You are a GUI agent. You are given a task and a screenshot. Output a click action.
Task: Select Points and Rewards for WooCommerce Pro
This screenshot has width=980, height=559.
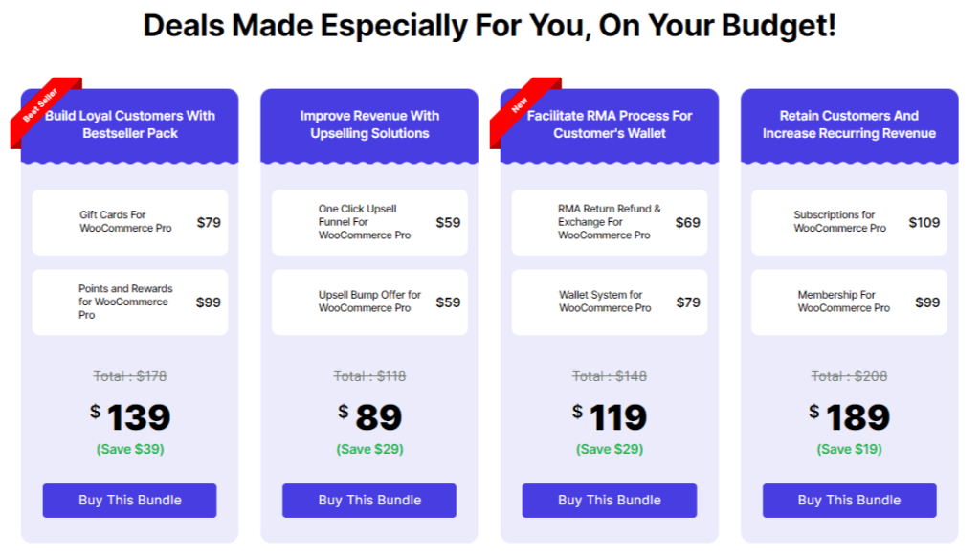[125, 302]
